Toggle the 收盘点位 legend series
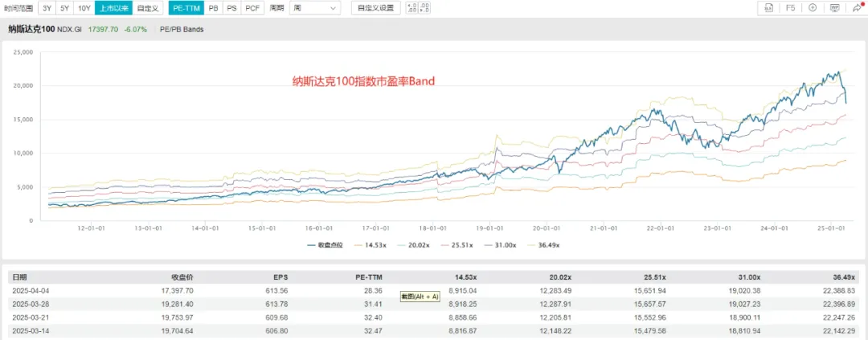 tap(325, 244)
